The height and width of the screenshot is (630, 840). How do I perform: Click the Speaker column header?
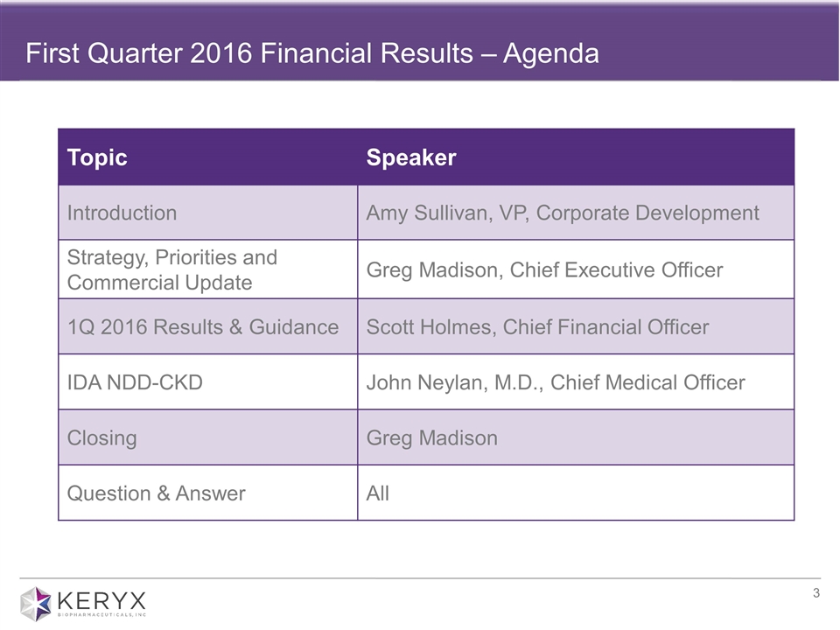click(411, 157)
